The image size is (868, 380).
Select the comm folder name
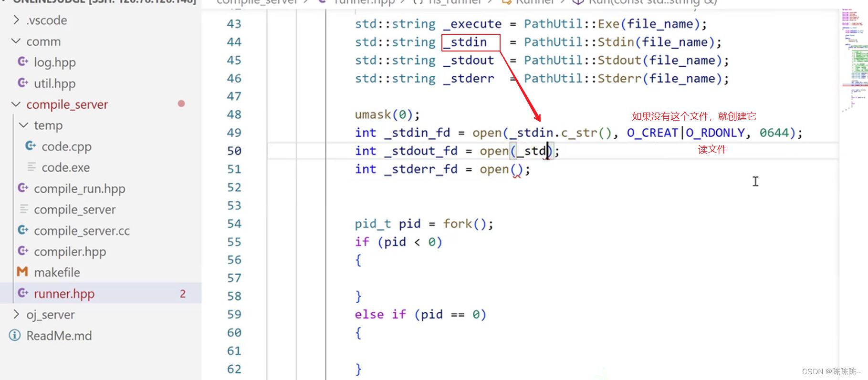[43, 41]
